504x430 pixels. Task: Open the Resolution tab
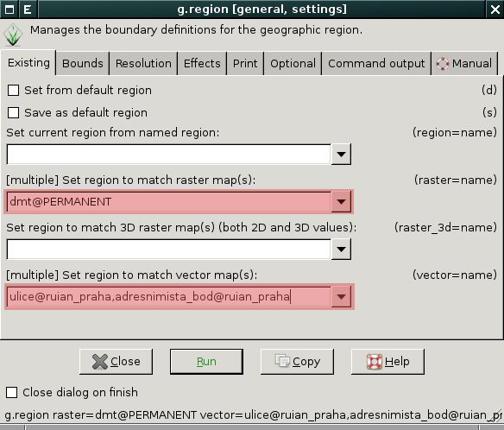point(143,64)
